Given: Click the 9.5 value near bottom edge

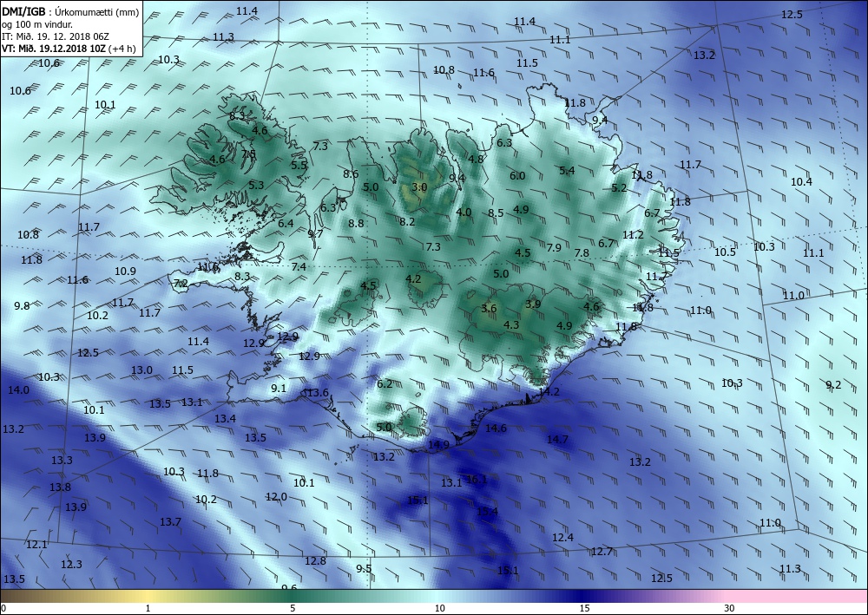Looking at the screenshot, I should 364,568.
